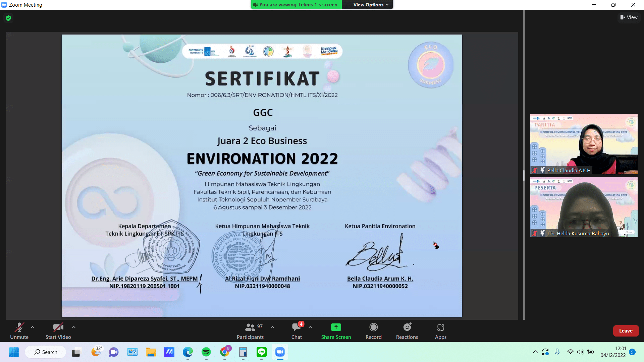Open the View Options dropdown
The width and height of the screenshot is (644, 362).
click(370, 5)
